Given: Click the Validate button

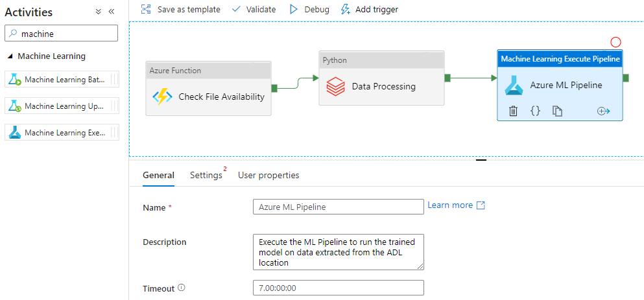Looking at the screenshot, I should coord(254,9).
